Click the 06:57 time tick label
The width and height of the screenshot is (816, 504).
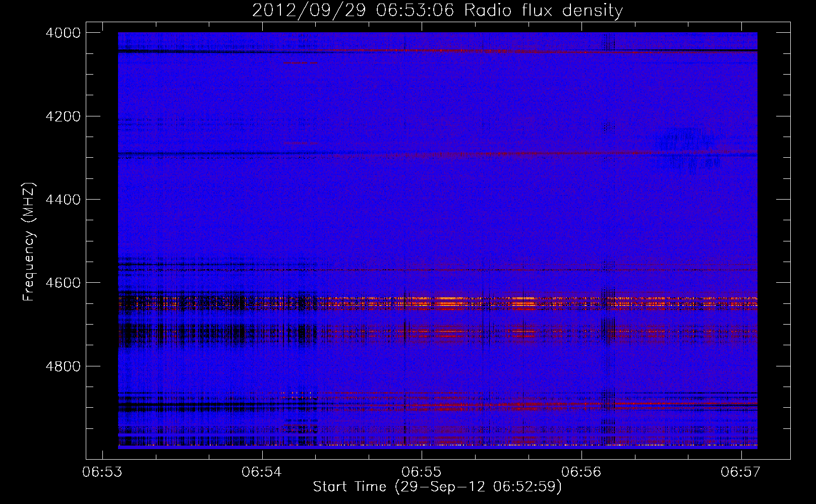[741, 472]
